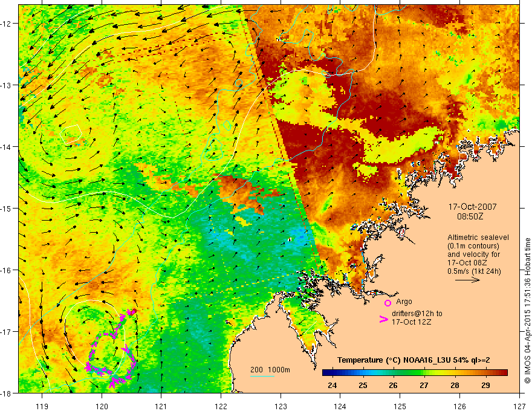The height and width of the screenshot is (411, 532).
Task: Click longitude axis label 119
Action: (42, 406)
